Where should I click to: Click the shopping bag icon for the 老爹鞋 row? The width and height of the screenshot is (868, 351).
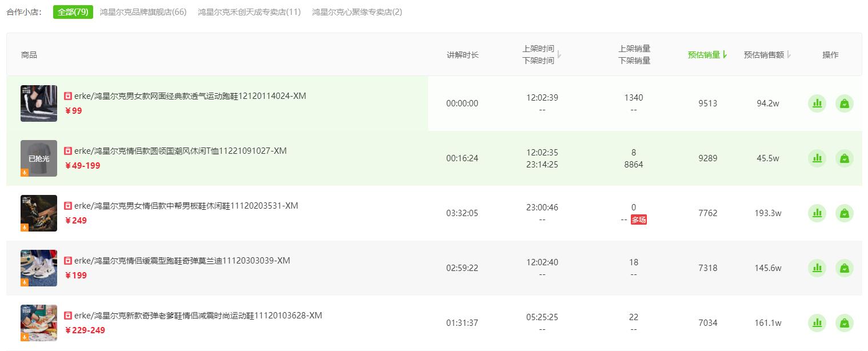(844, 323)
